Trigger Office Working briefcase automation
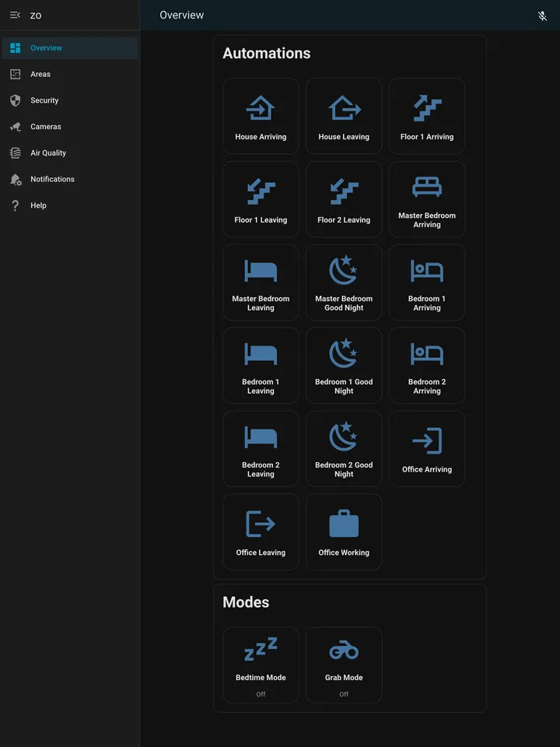 [x=344, y=531]
